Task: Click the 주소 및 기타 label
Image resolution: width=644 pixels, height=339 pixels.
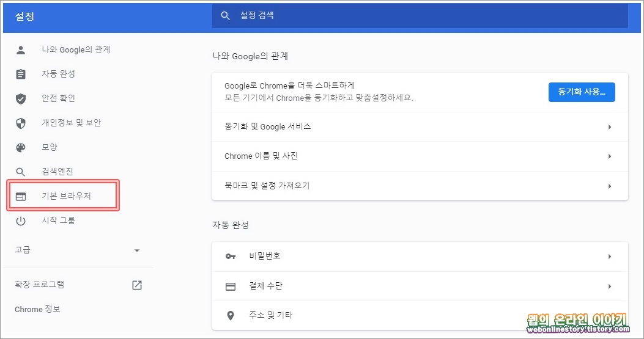Action: point(271,315)
